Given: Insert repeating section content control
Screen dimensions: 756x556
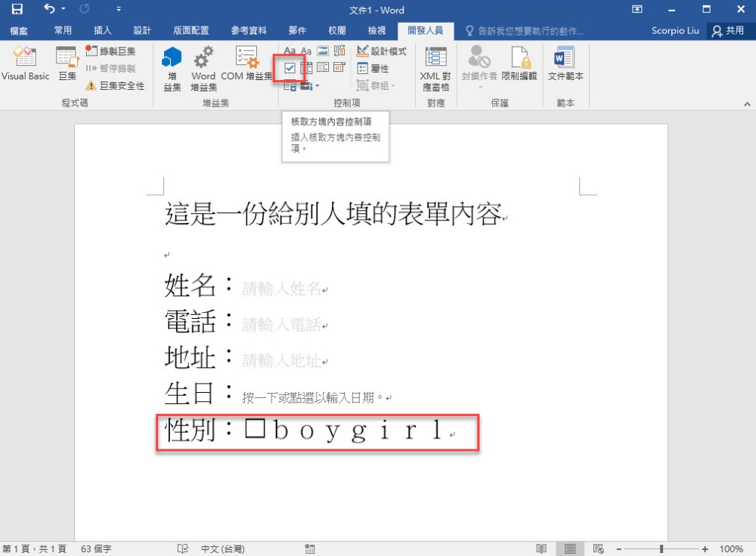Looking at the screenshot, I should (290, 86).
